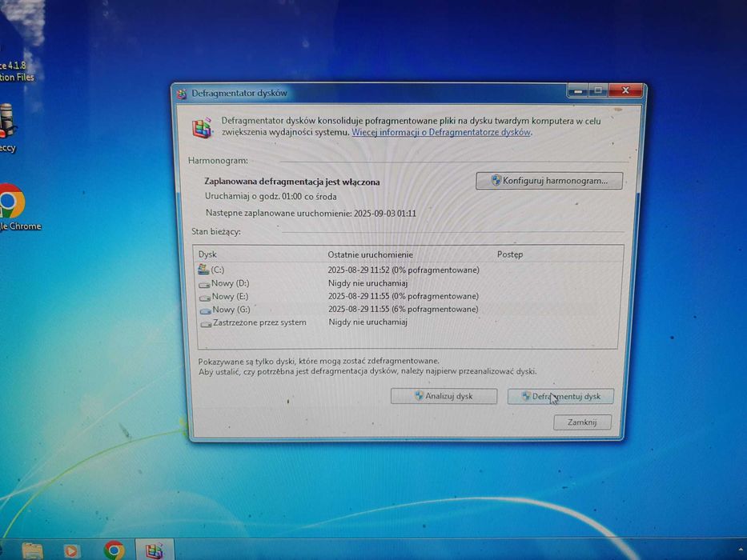The width and height of the screenshot is (747, 560).
Task: Select the Nowy (E:) drive row
Action: [x=408, y=296]
